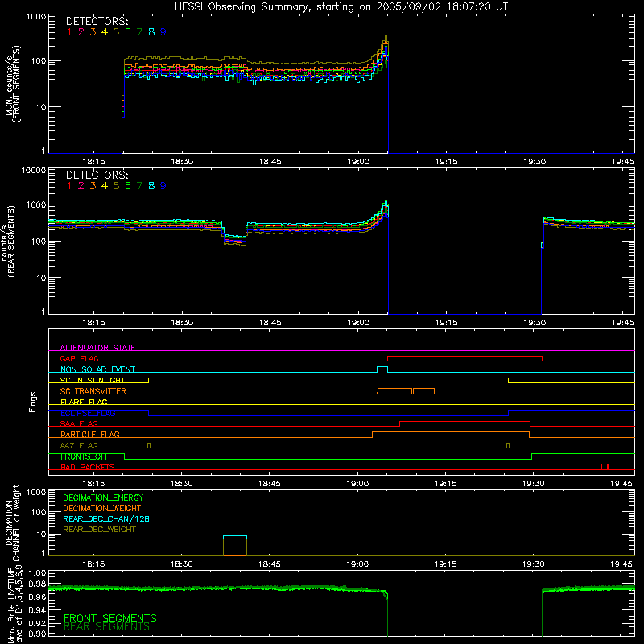Image resolution: width=644 pixels, height=644 pixels.
Task: Click the 1000 y-axis label of front segments plot
Action: 36,17
